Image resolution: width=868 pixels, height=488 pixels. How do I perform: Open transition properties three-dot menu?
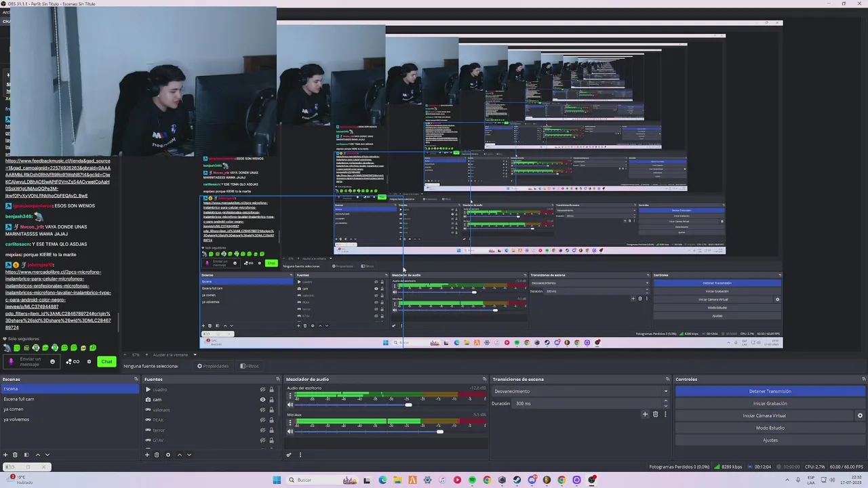pyautogui.click(x=665, y=414)
